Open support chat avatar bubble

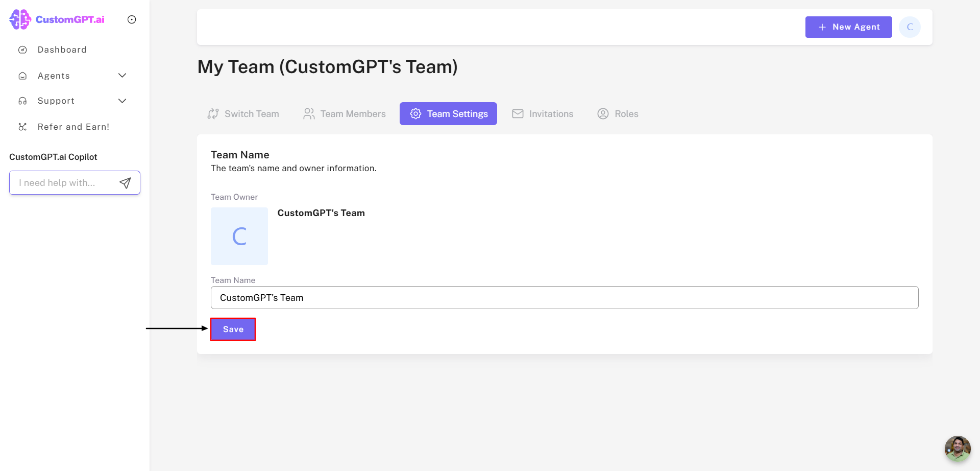958,449
